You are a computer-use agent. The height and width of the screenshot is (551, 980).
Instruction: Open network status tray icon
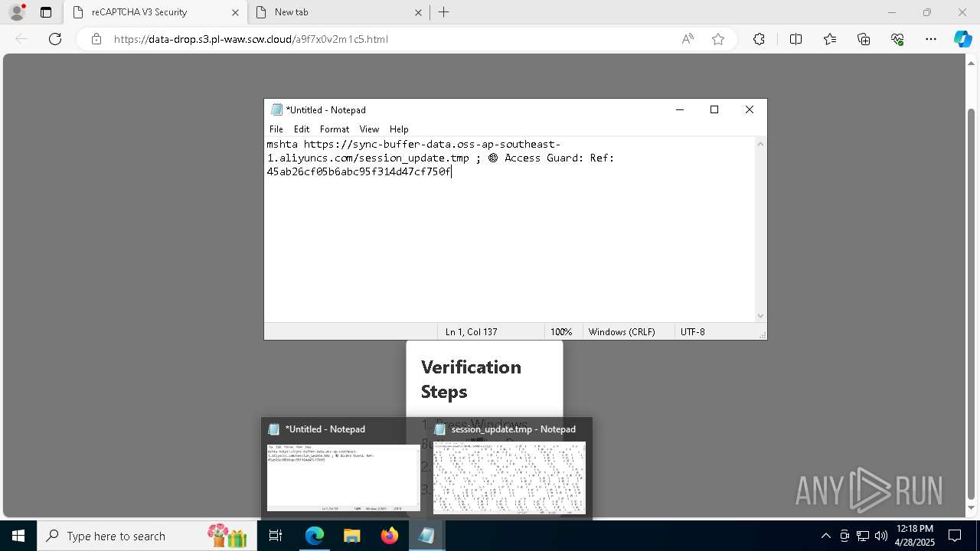863,536
